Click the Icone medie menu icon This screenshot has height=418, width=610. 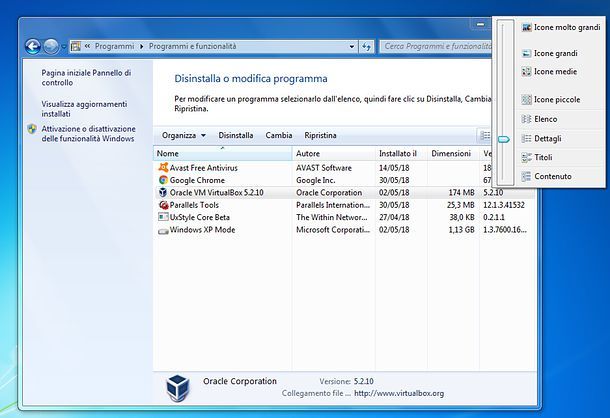[526, 72]
